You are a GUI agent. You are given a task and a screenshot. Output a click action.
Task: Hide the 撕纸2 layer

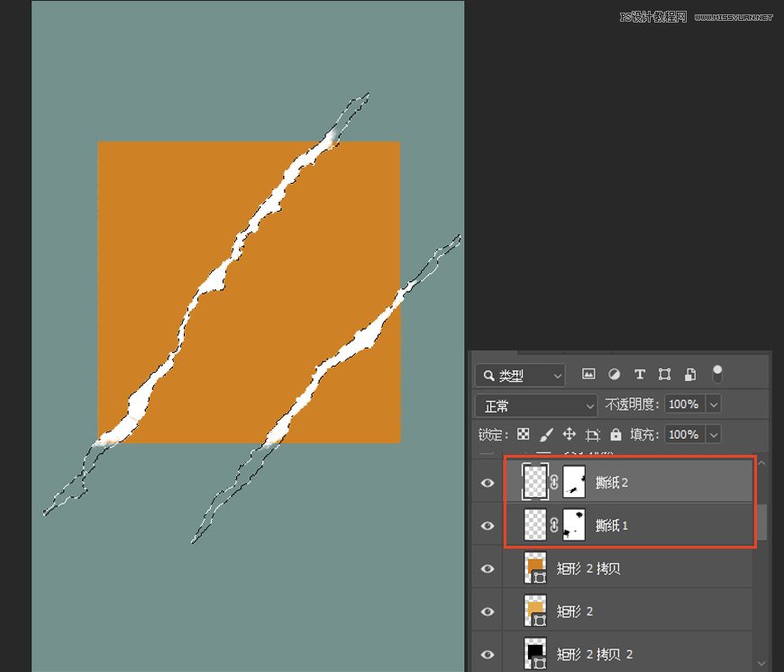pyautogui.click(x=487, y=483)
